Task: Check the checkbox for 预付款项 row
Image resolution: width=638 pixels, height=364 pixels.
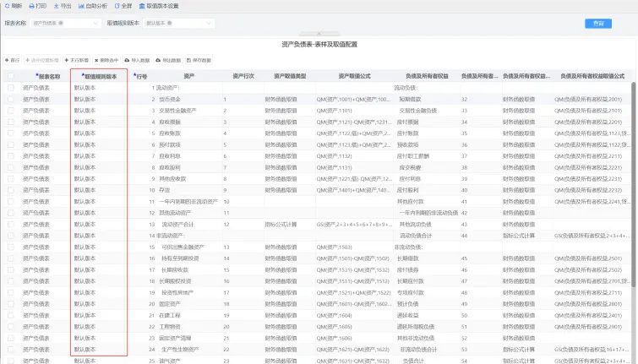Action: coord(11,144)
